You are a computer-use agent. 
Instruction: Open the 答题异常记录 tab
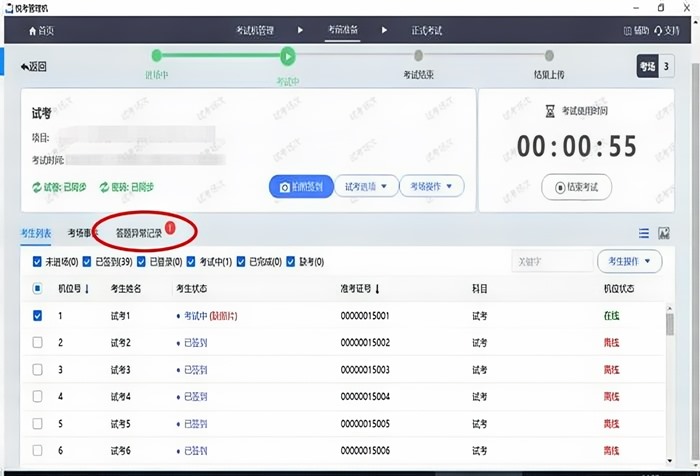[138, 233]
